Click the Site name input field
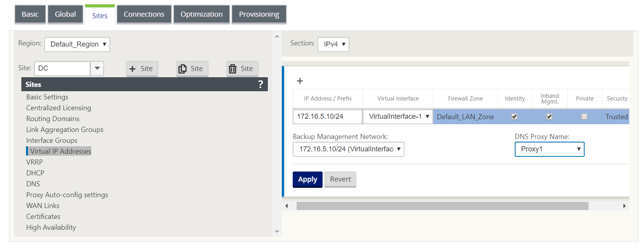The height and width of the screenshot is (248, 644). click(x=62, y=68)
